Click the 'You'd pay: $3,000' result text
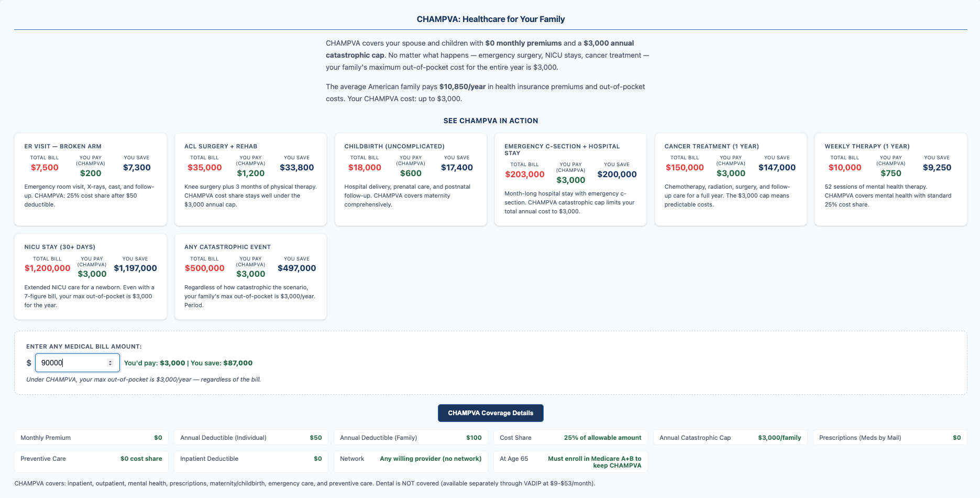This screenshot has height=498, width=980. pyautogui.click(x=155, y=363)
